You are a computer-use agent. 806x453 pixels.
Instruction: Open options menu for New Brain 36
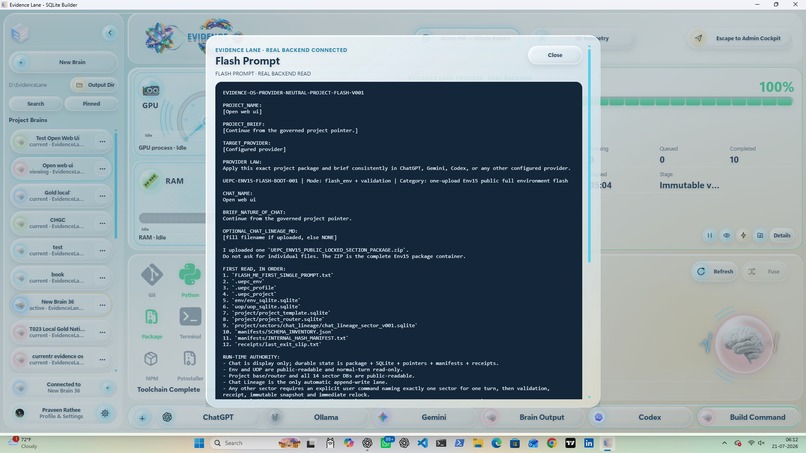click(102, 305)
